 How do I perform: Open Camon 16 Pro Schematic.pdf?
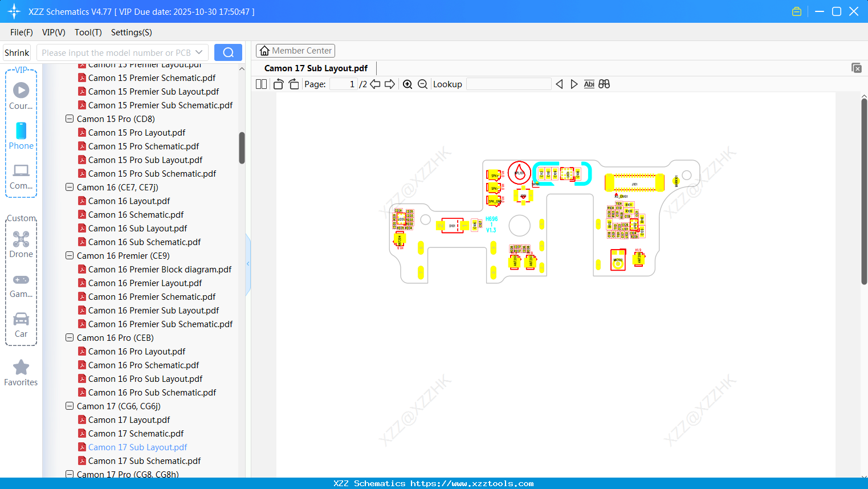click(144, 365)
